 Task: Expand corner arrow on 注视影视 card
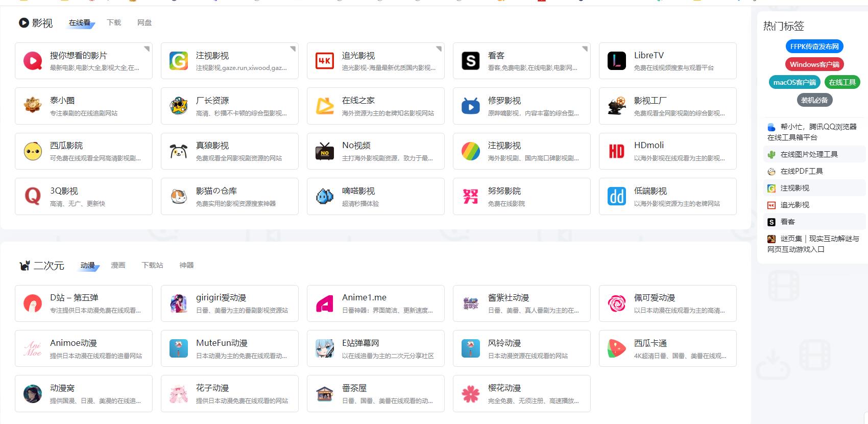(x=293, y=49)
